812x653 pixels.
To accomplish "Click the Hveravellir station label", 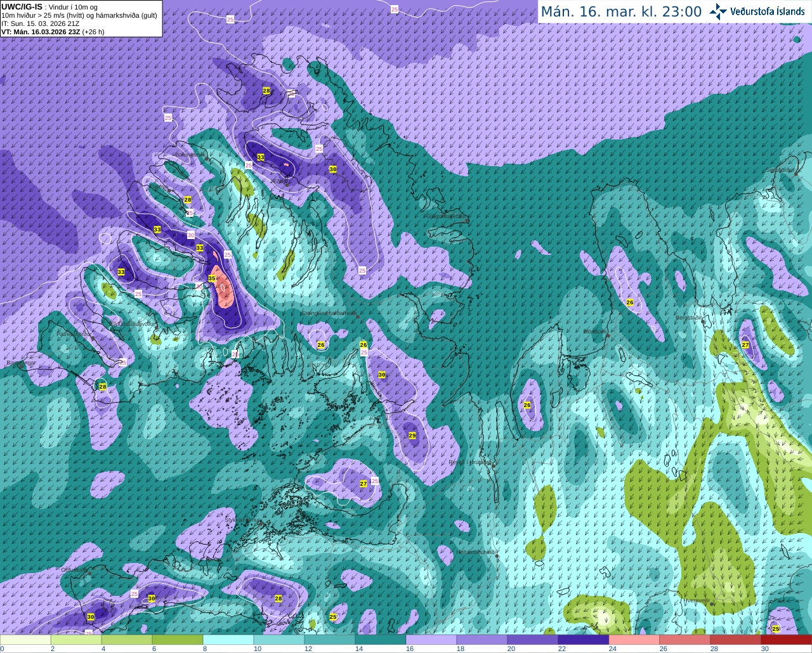I will pos(696,600).
